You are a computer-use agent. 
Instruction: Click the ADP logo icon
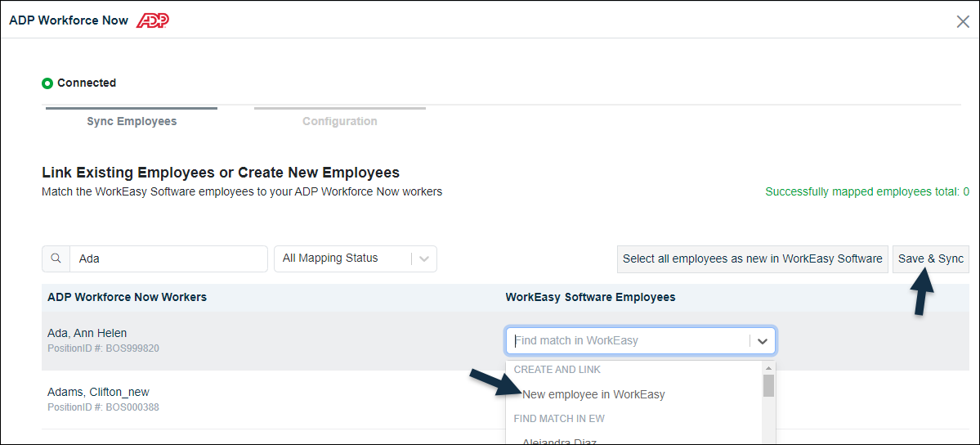[153, 20]
